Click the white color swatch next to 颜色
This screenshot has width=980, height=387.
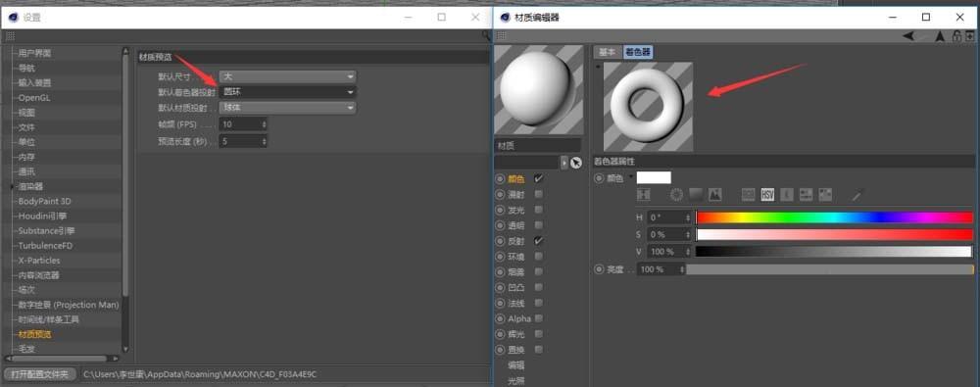(654, 177)
